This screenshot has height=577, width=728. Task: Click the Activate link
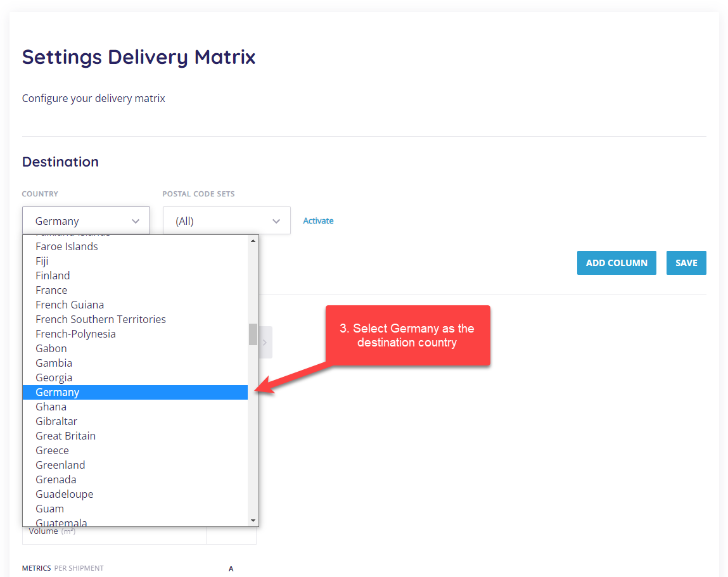click(x=318, y=220)
